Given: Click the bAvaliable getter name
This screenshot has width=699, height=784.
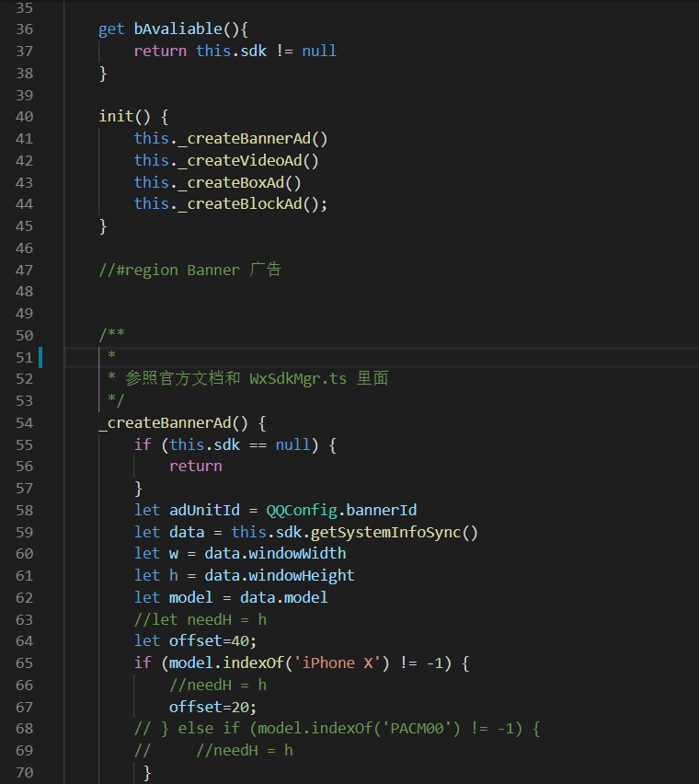Looking at the screenshot, I should [x=178, y=29].
